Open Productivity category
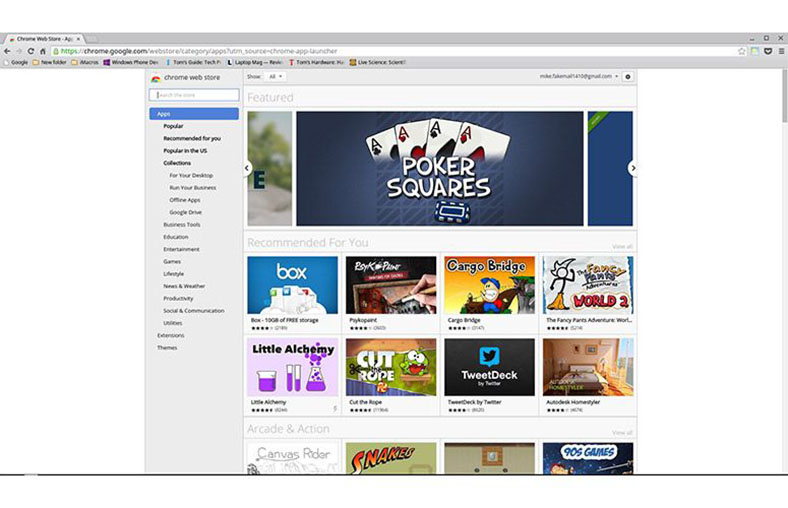The width and height of the screenshot is (788, 508). point(178,298)
